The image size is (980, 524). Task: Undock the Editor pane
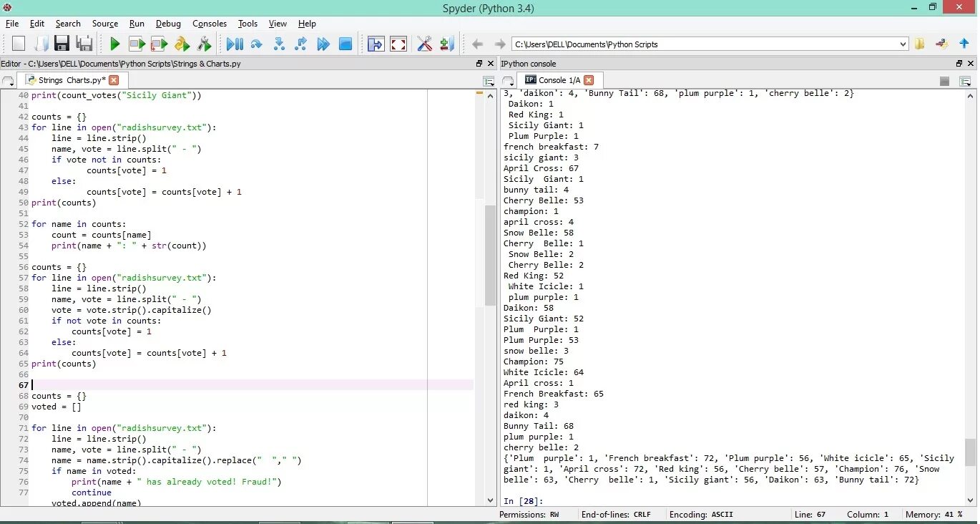(479, 64)
